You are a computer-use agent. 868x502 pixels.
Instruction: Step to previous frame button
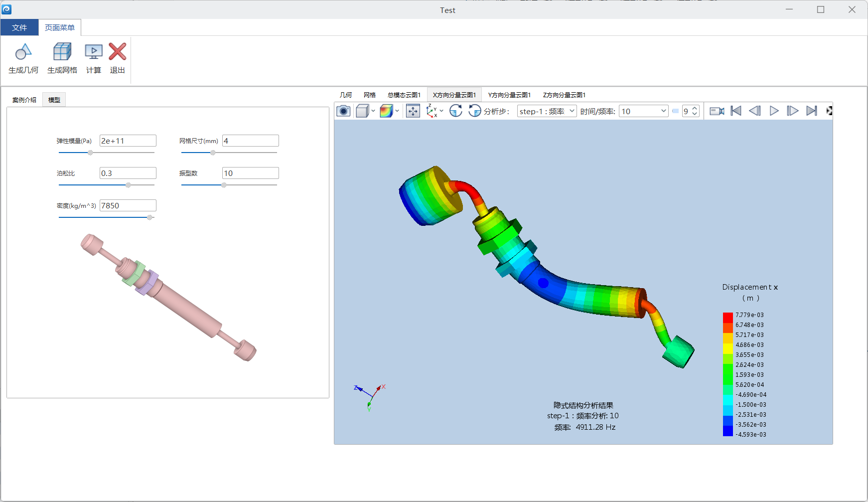click(x=755, y=111)
